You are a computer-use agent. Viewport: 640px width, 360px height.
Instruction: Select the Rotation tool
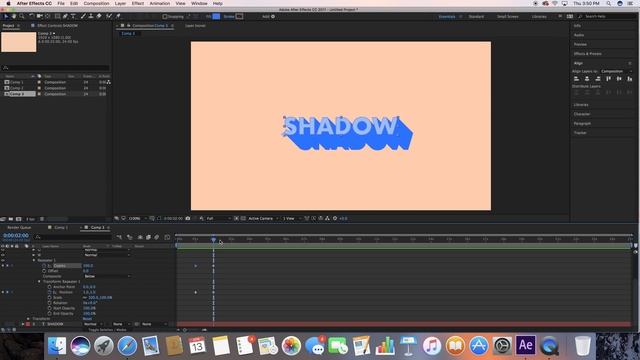click(x=31, y=16)
